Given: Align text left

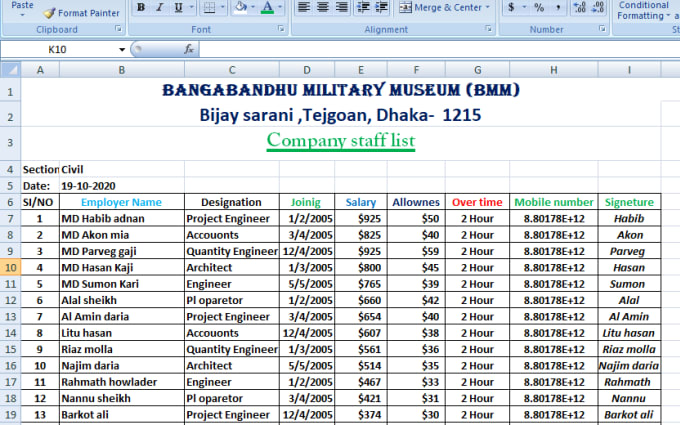Looking at the screenshot, I should point(304,7).
